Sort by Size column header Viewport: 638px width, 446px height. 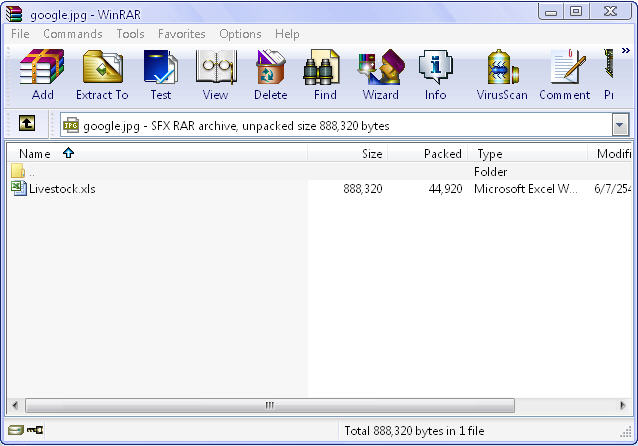[348, 153]
